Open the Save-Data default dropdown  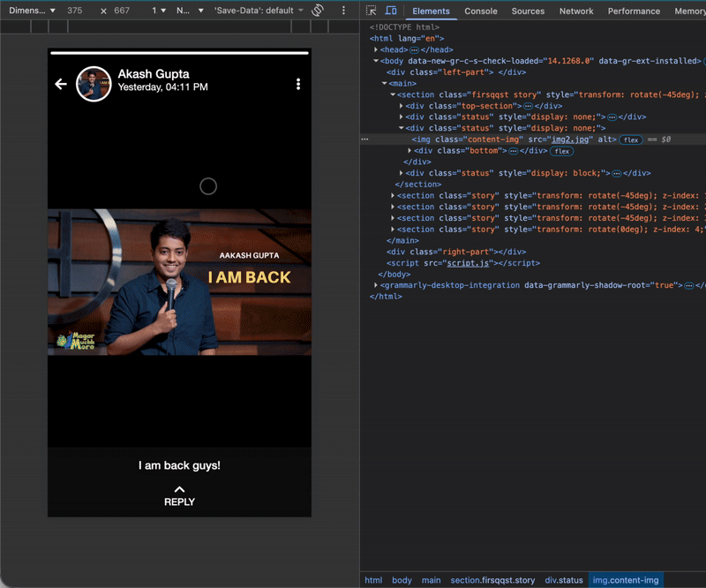tap(258, 11)
